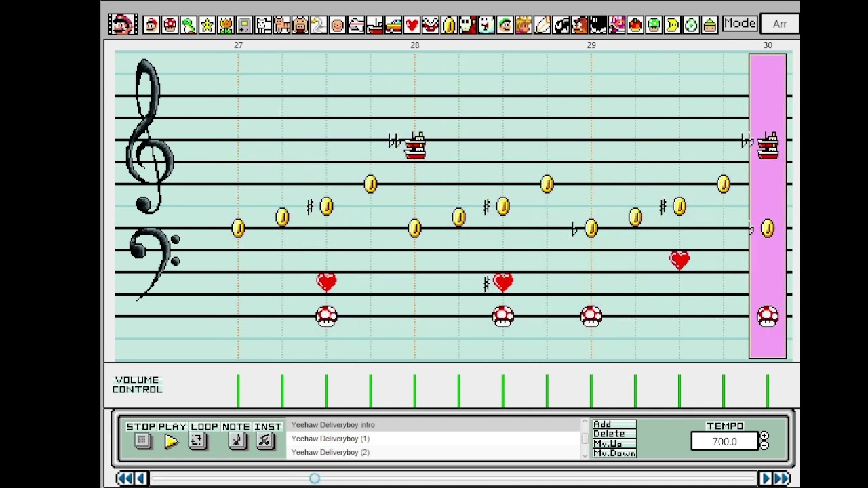Click the Mode button
The image size is (868, 488).
[739, 24]
